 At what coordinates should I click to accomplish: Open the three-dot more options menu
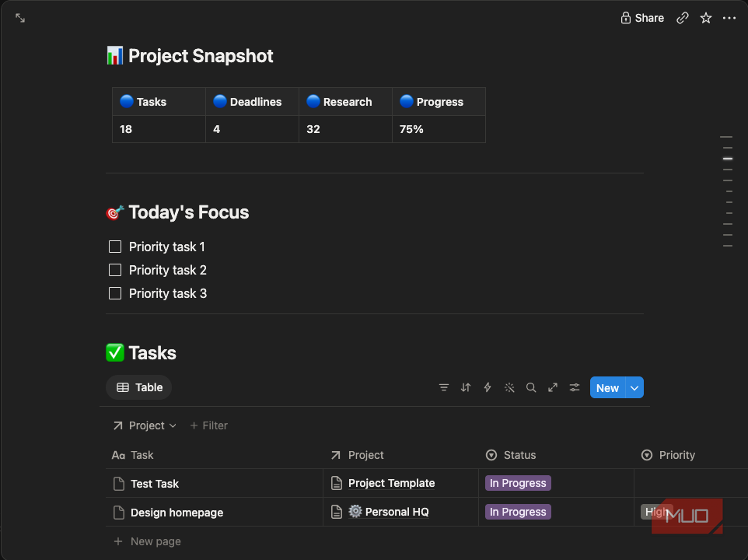click(x=729, y=18)
